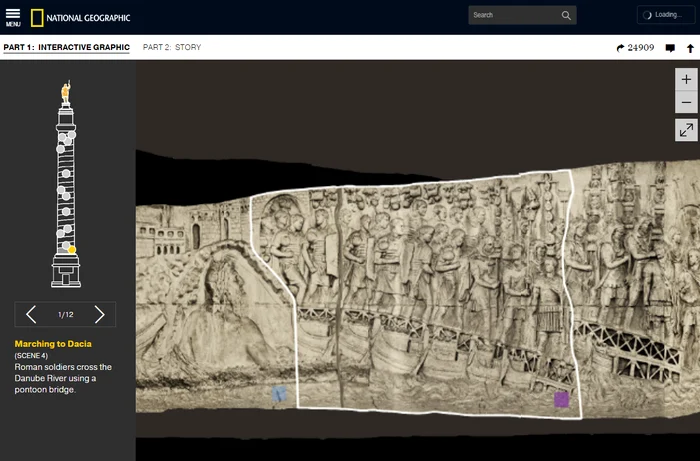The height and width of the screenshot is (461, 700).
Task: Click the purple square on the relief
Action: point(562,399)
